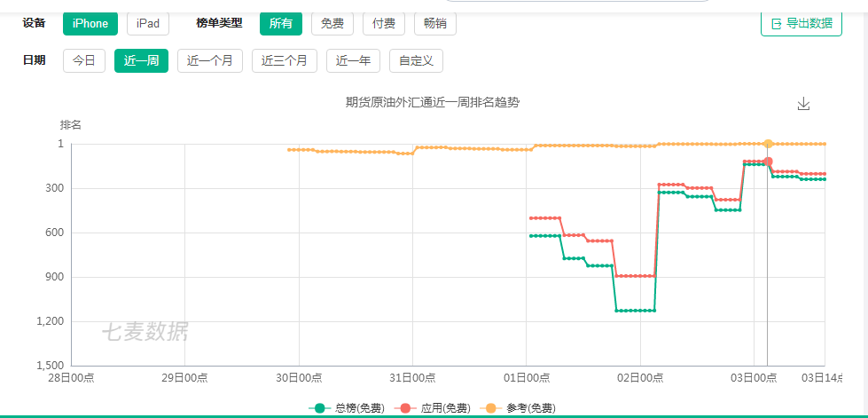
Task: Choose 近一年 date range
Action: 353,60
